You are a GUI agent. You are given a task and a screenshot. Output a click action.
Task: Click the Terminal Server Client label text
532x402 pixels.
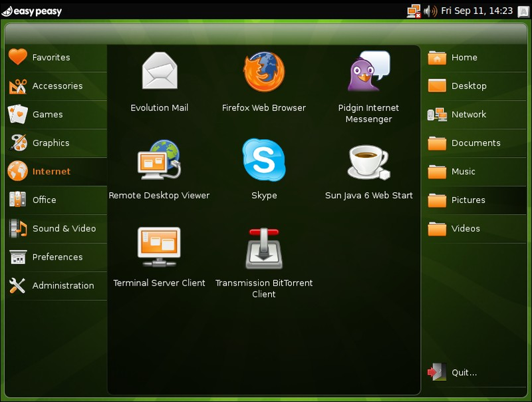click(159, 283)
